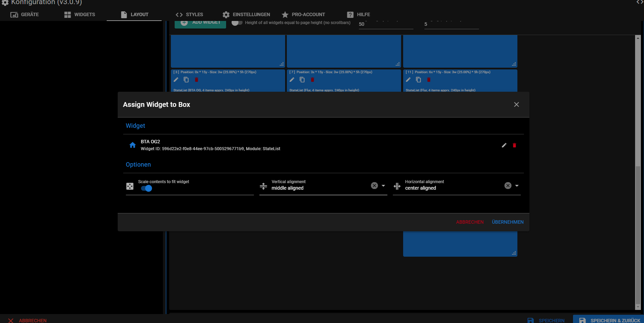Edit widget box number 3
The height and width of the screenshot is (323, 644).
pos(176,80)
